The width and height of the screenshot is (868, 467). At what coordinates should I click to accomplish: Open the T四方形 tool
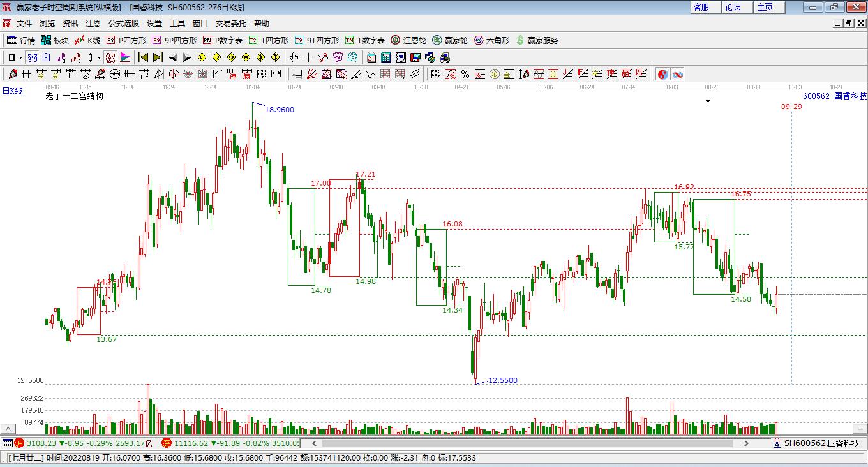click(269, 40)
